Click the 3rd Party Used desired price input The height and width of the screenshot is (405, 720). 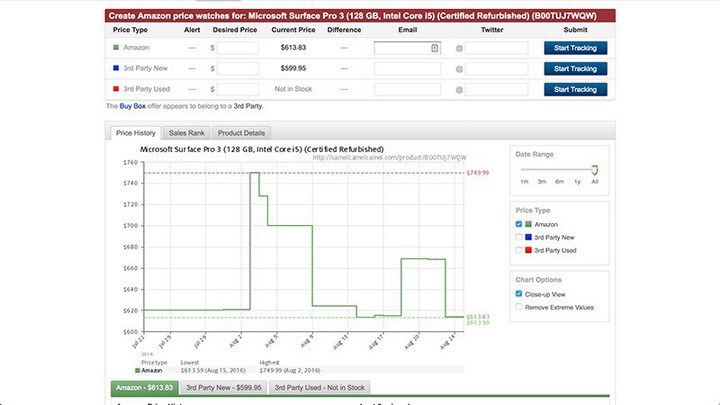[x=238, y=89]
